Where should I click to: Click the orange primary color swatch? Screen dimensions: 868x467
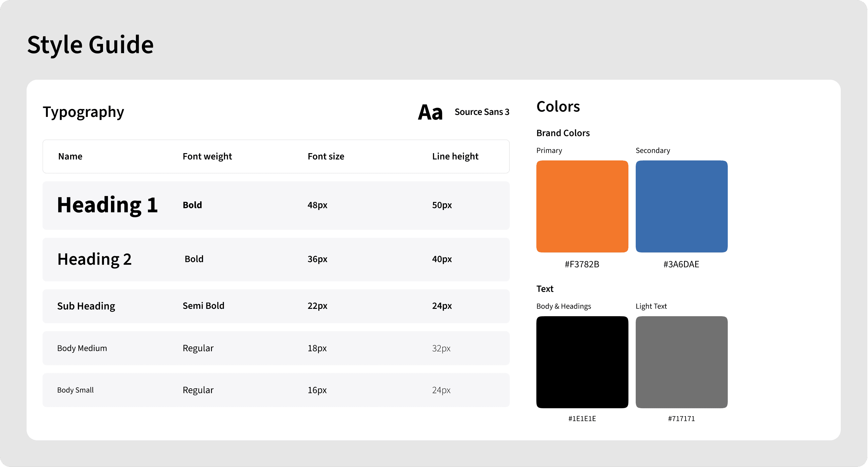(582, 206)
